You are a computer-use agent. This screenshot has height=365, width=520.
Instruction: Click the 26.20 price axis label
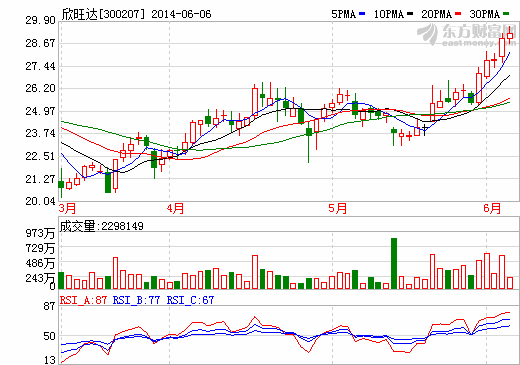(40, 88)
